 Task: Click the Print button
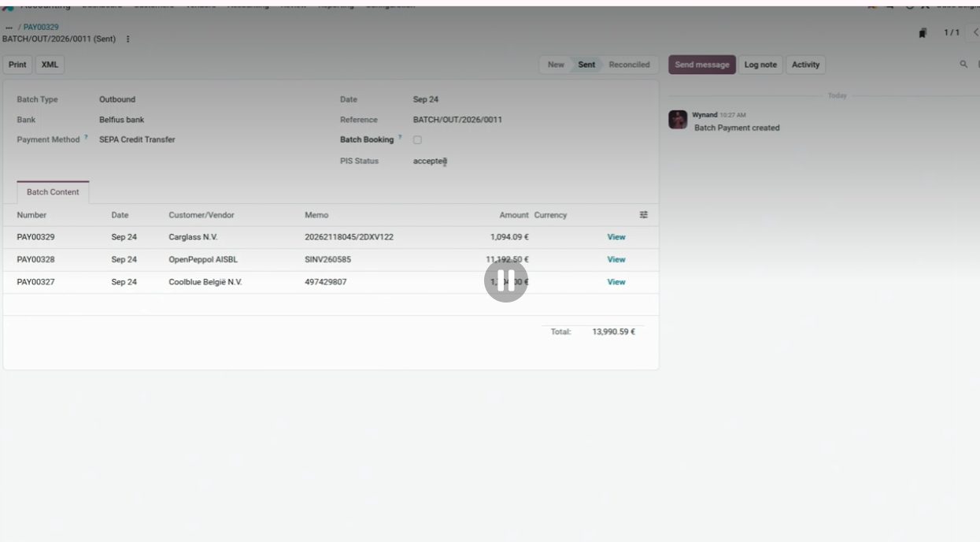point(17,65)
